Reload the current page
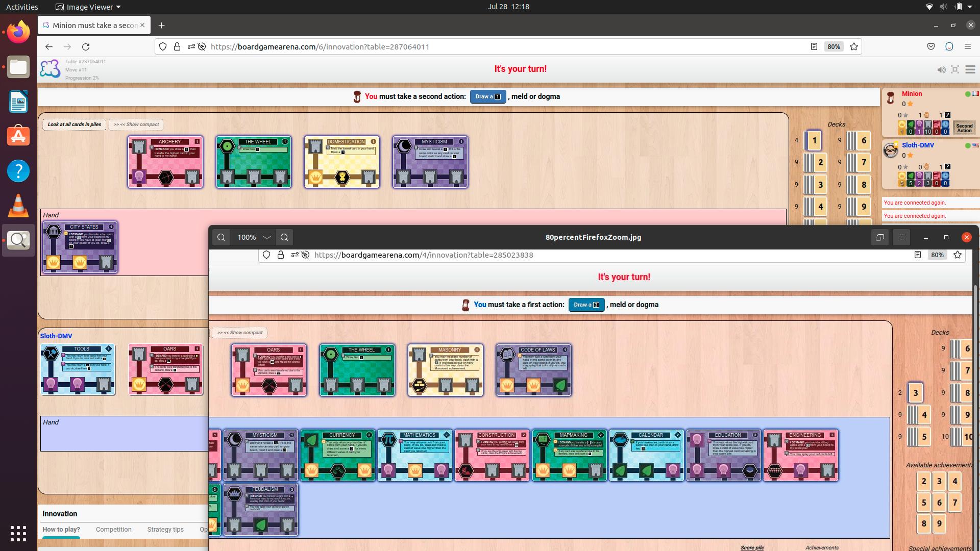 [x=86, y=47]
